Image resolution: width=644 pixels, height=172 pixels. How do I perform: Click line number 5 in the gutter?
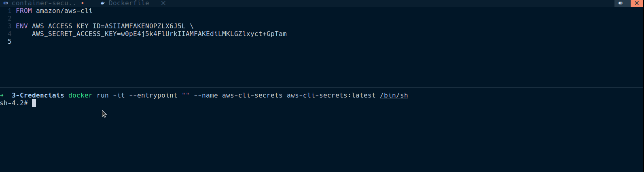click(9, 42)
